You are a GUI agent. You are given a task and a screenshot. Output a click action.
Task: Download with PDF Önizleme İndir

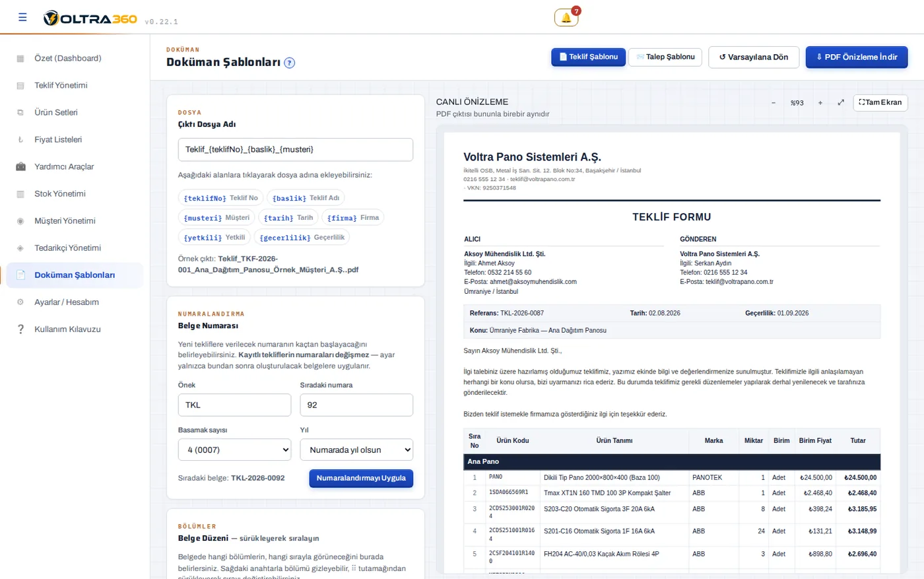coord(857,57)
